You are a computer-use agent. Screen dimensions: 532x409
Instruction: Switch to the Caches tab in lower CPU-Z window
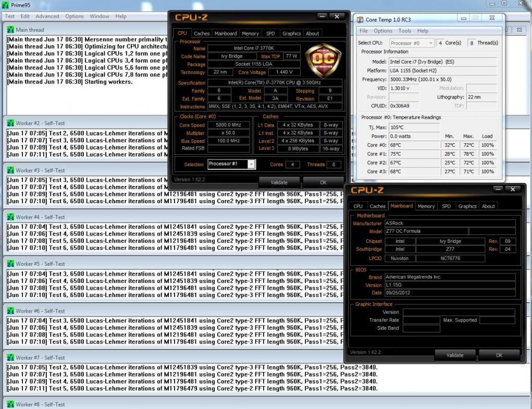click(377, 206)
